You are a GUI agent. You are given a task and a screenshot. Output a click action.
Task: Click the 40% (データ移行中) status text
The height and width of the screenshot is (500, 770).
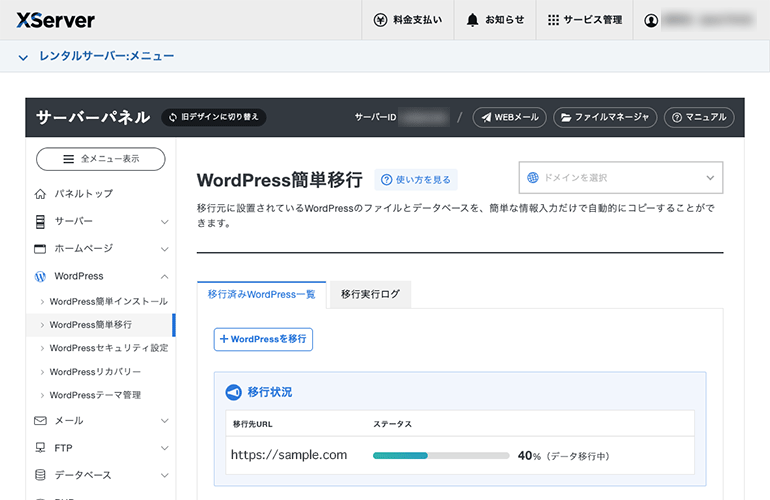point(564,456)
